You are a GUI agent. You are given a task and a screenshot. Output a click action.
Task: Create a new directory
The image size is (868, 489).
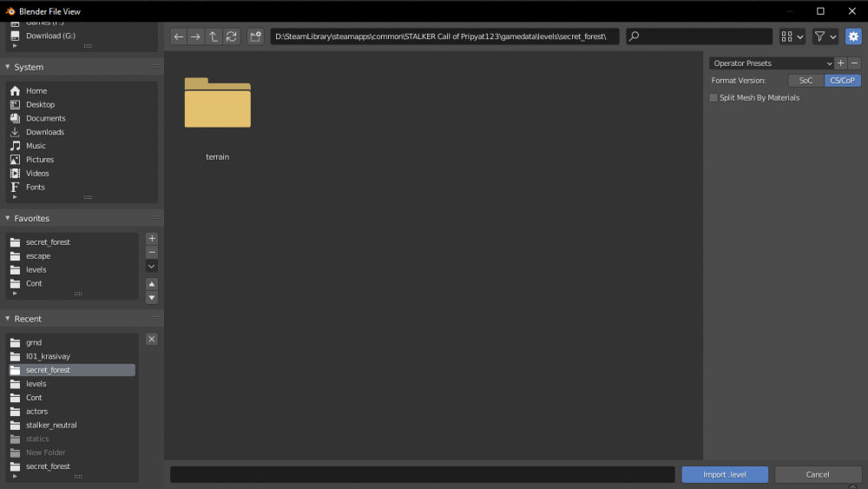coord(255,36)
